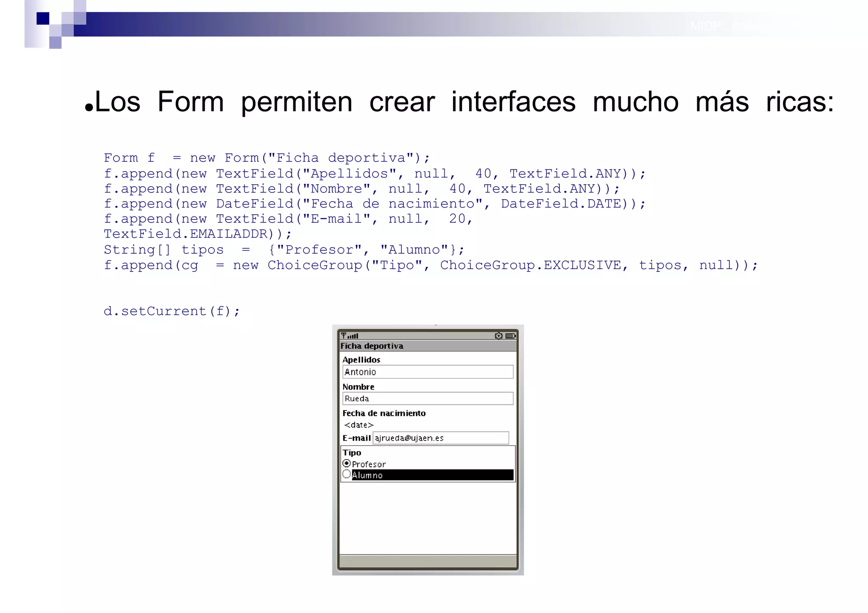Click the 'd.setCurrent(f);' code line
Screen dimensions: 868x613
click(x=172, y=311)
